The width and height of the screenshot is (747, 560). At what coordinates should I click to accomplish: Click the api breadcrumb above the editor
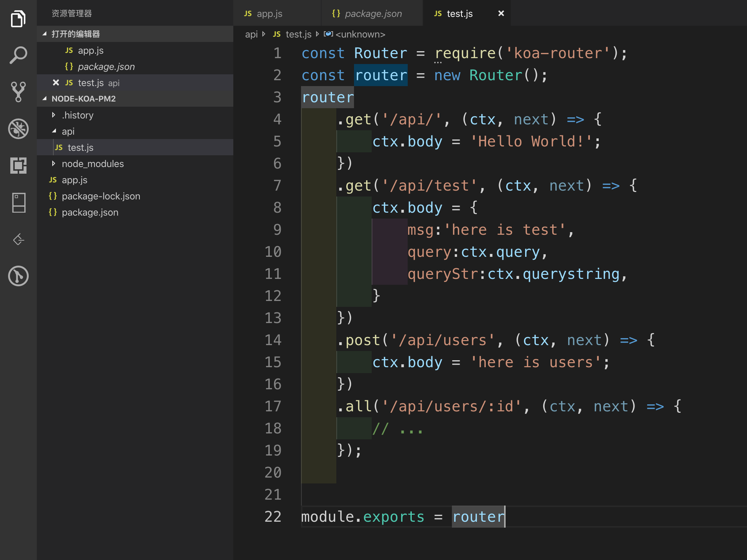pyautogui.click(x=252, y=34)
